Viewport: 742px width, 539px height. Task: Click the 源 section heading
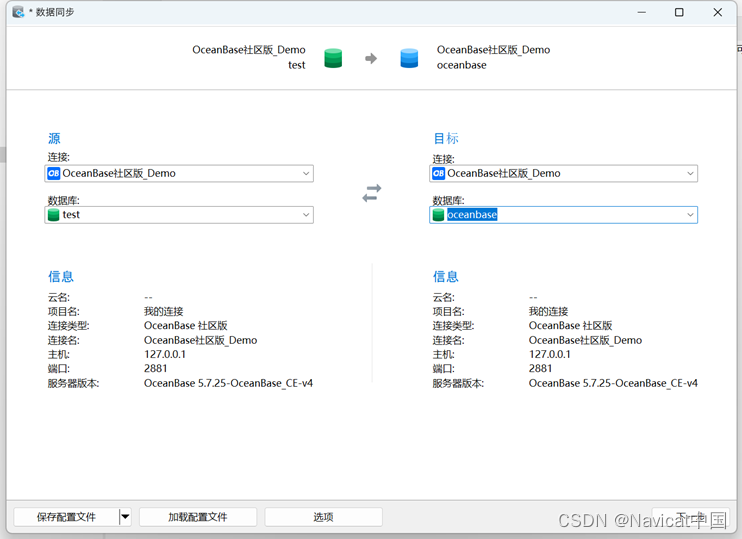click(54, 138)
